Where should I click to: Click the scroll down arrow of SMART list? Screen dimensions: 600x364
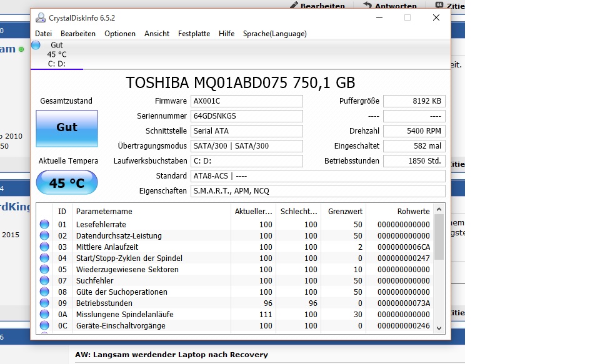(x=439, y=328)
